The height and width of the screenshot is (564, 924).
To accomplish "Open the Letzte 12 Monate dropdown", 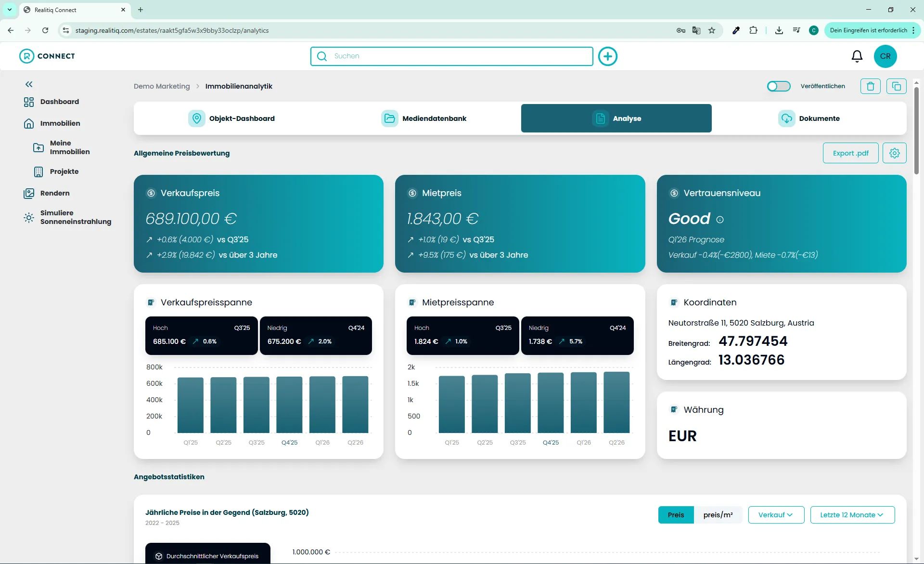I will [x=852, y=515].
